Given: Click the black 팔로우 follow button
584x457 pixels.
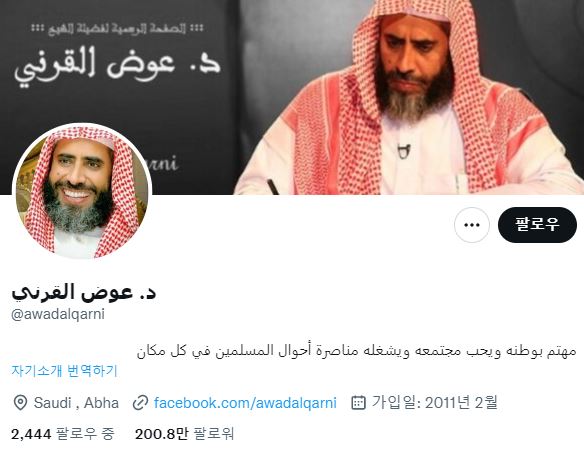Looking at the screenshot, I should click(x=537, y=225).
